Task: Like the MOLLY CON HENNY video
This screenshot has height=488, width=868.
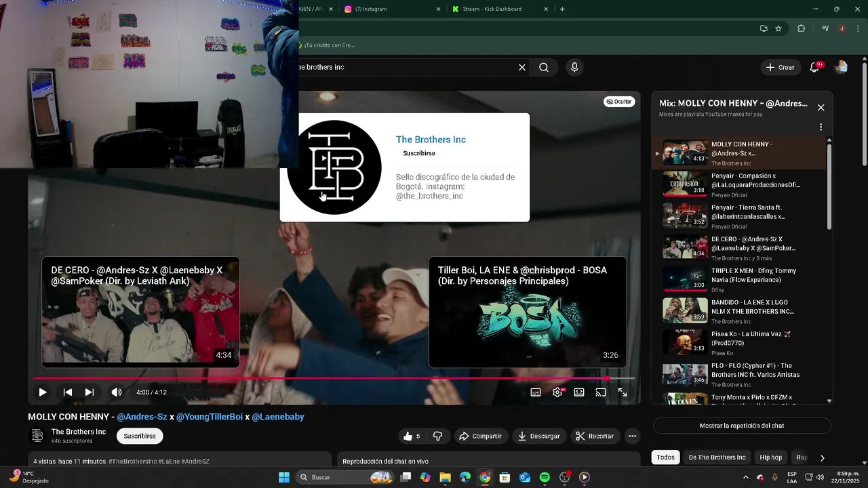Action: click(x=412, y=436)
